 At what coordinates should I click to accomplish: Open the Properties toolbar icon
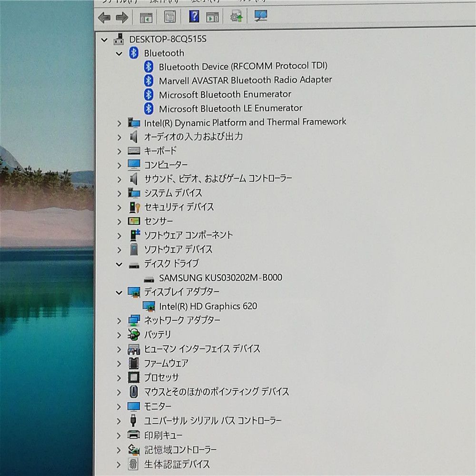(169, 17)
